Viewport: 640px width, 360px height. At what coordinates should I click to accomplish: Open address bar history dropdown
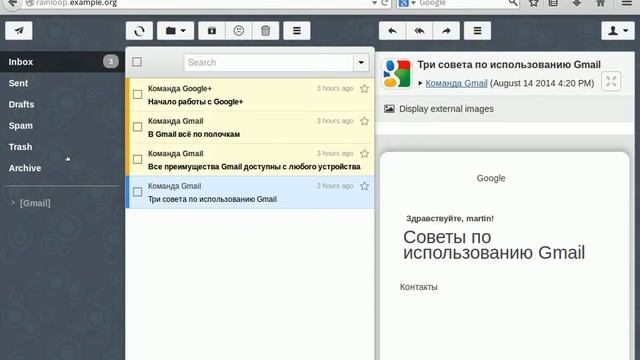click(374, 3)
